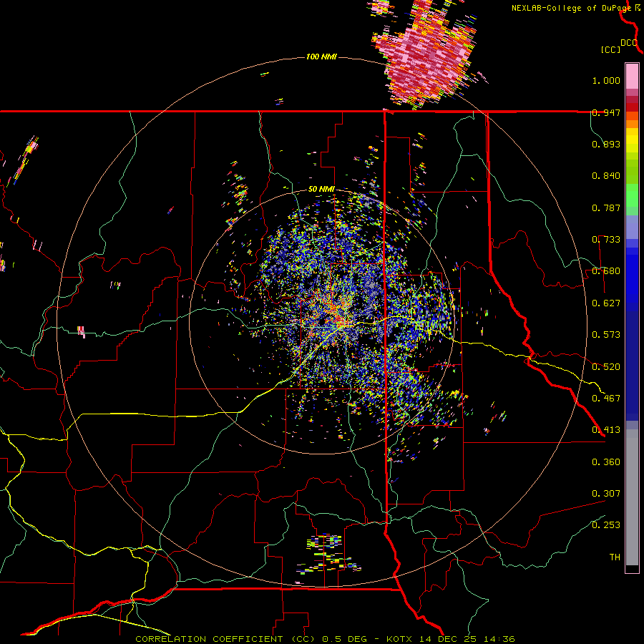Click the DCC label near top right
The height and width of the screenshot is (644, 644).
629,43
